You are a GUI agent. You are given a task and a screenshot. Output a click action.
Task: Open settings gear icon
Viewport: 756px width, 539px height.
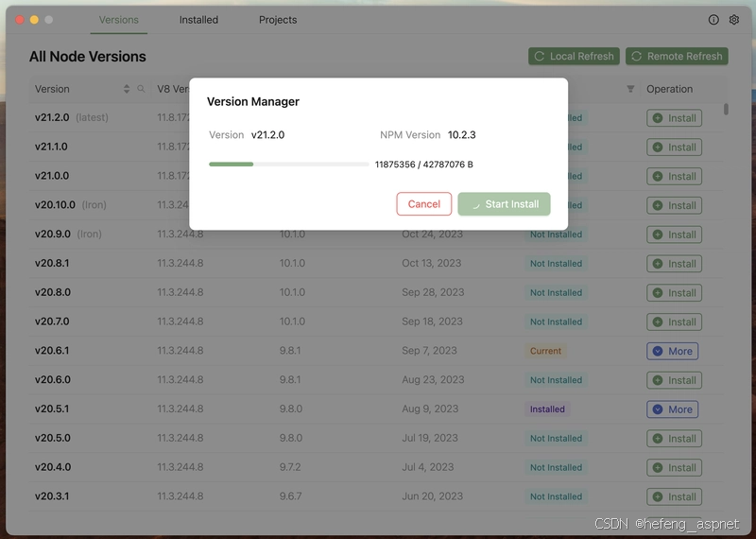tap(734, 19)
